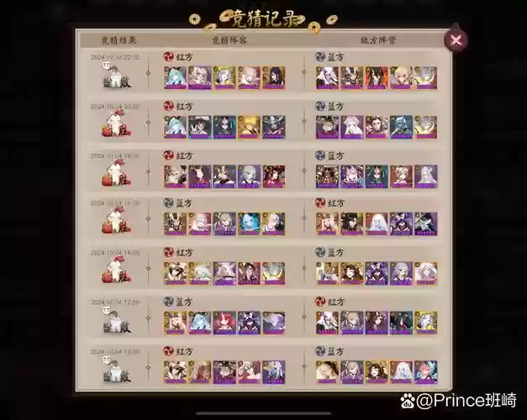The image size is (527, 420).
Task: Select the victory (胜) rooster icon for the 20:00 match
Action: 116,124
